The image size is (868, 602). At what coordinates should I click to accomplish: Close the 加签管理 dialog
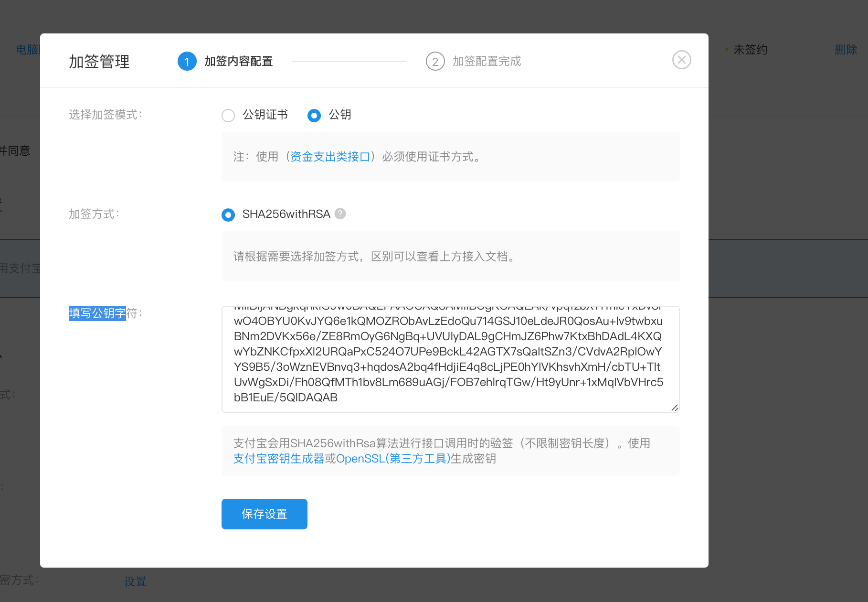tap(681, 60)
